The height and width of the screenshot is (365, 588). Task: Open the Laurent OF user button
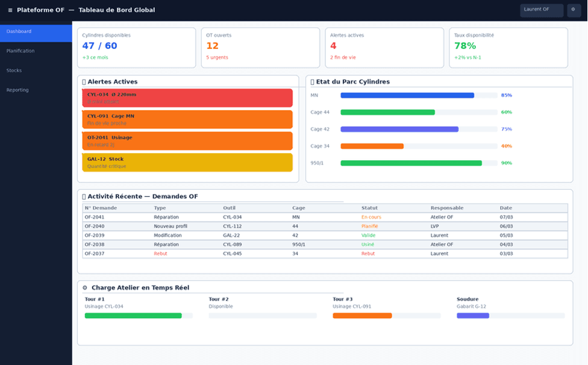542,10
